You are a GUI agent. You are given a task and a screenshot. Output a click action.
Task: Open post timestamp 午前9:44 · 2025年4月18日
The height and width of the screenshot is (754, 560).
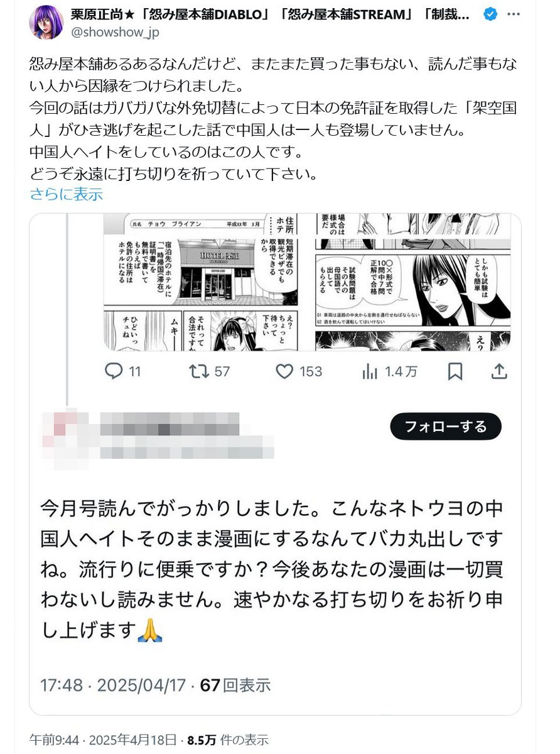pos(104,739)
